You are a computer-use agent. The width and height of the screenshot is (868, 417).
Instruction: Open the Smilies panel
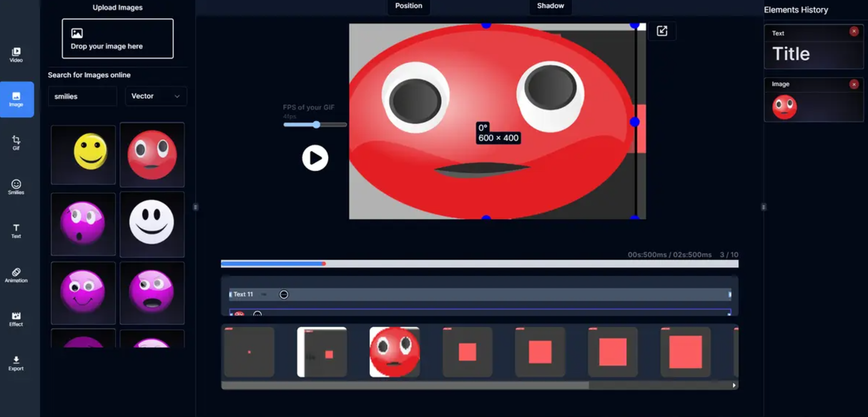pos(16,187)
